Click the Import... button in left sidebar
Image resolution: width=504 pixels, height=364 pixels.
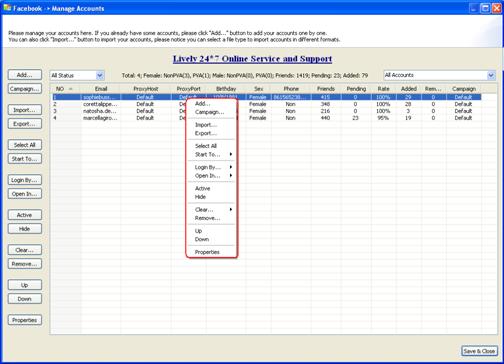coord(25,110)
